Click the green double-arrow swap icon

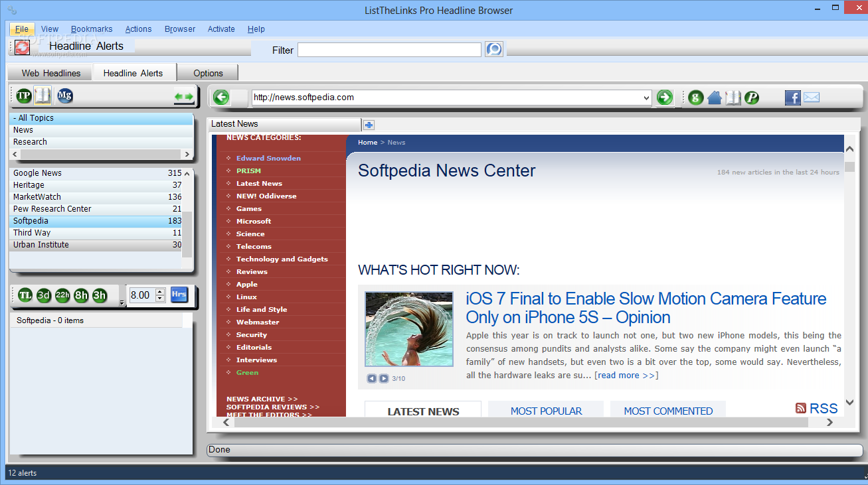184,97
